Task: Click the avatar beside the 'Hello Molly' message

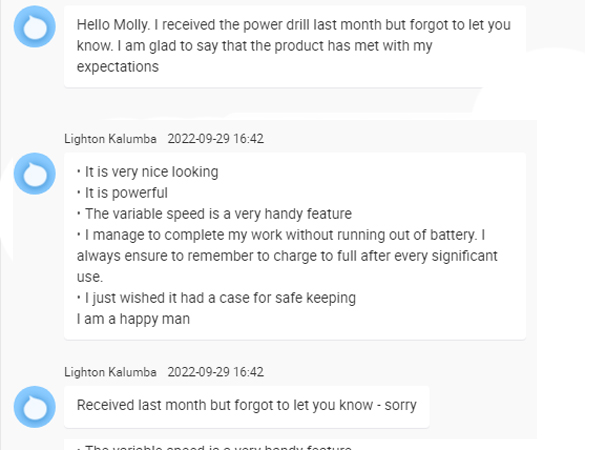Action: click(x=35, y=30)
